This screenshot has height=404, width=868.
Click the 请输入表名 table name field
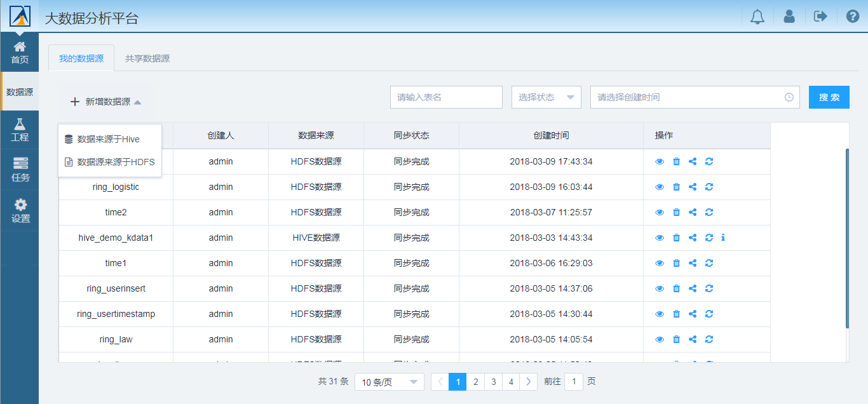pos(446,97)
